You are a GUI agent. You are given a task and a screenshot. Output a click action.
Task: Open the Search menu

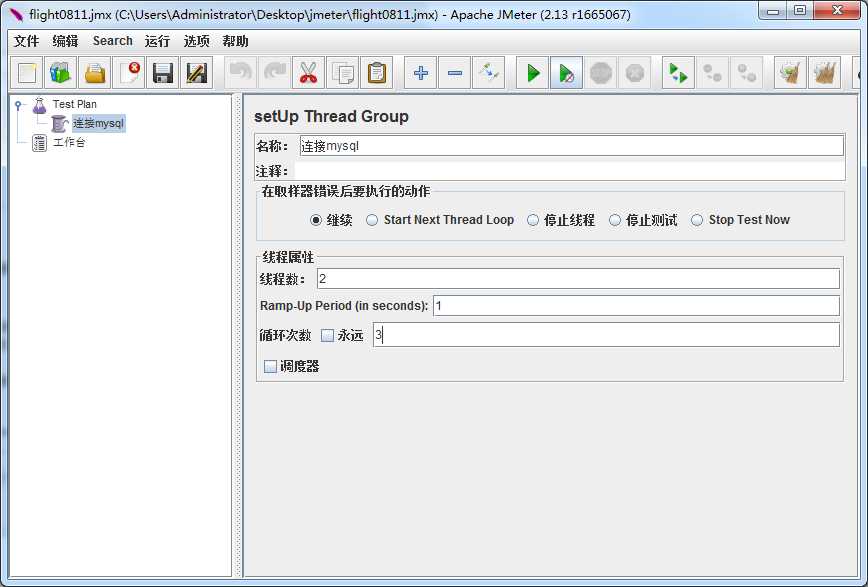click(112, 41)
